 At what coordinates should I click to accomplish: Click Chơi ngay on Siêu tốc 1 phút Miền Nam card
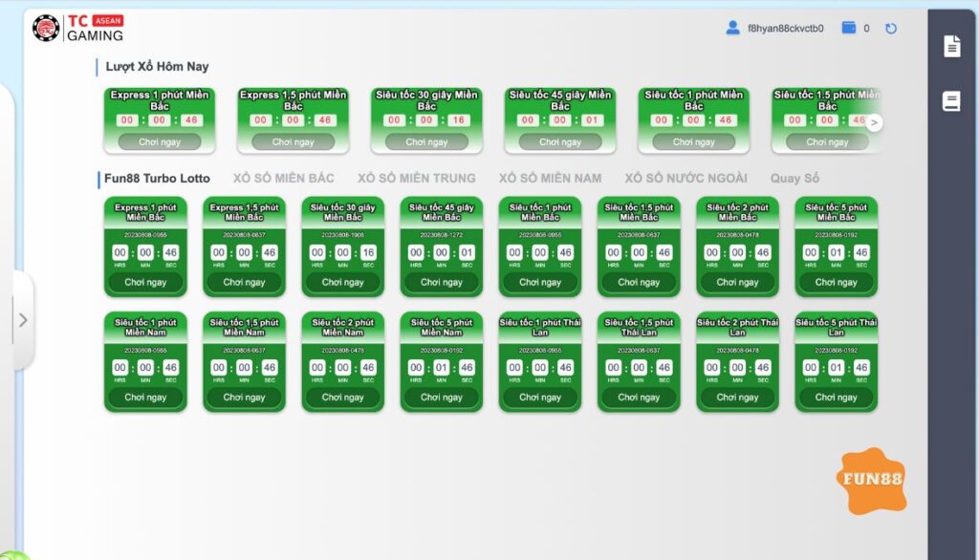[x=145, y=397]
